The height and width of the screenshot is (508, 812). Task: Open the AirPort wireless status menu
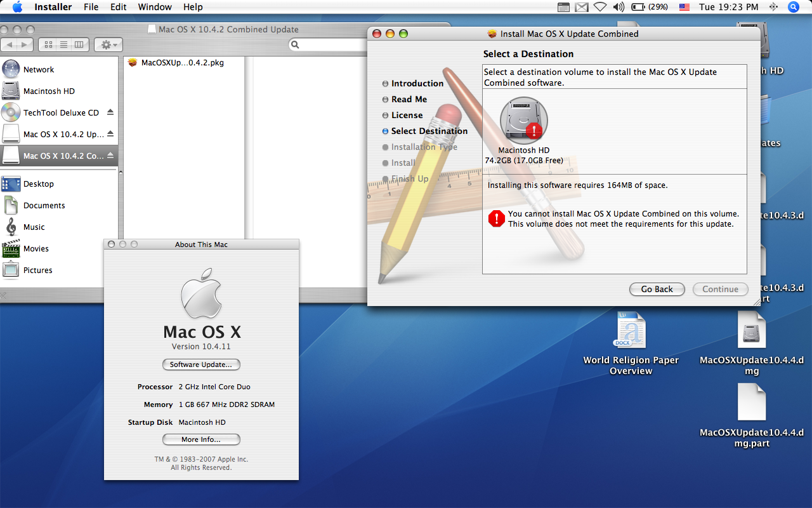tap(600, 7)
